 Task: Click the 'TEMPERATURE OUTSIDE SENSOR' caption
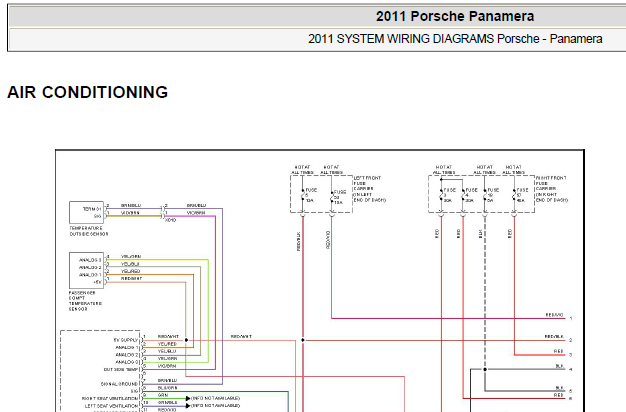coord(89,231)
